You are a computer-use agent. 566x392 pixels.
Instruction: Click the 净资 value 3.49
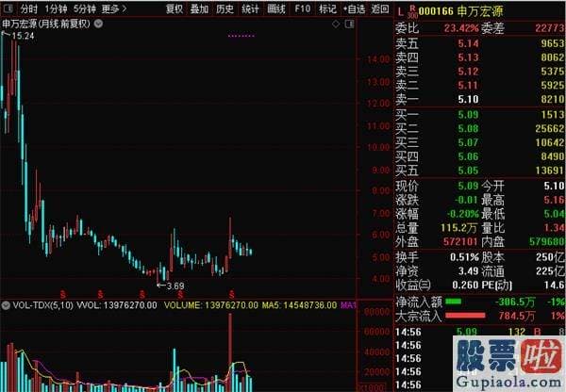point(468,271)
